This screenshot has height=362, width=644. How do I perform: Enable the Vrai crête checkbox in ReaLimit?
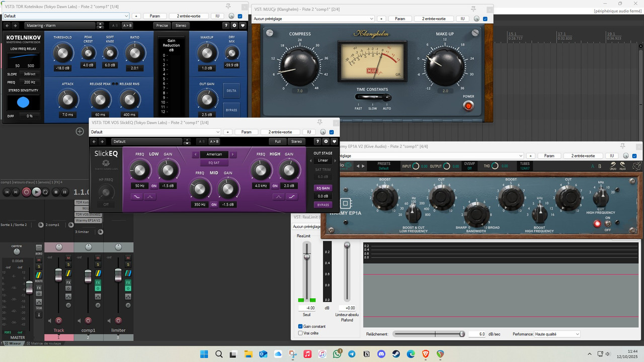pyautogui.click(x=300, y=333)
